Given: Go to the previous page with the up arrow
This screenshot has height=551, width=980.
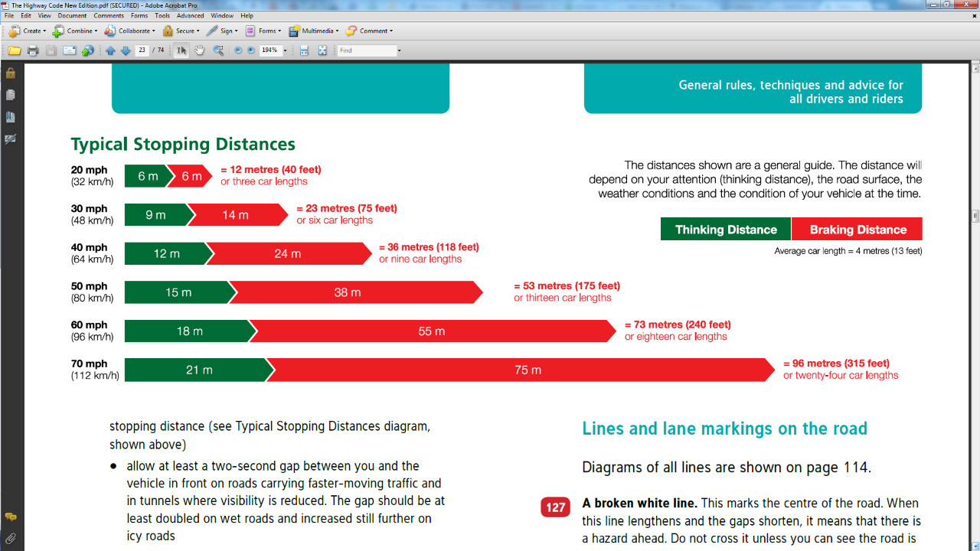Looking at the screenshot, I should pos(110,51).
